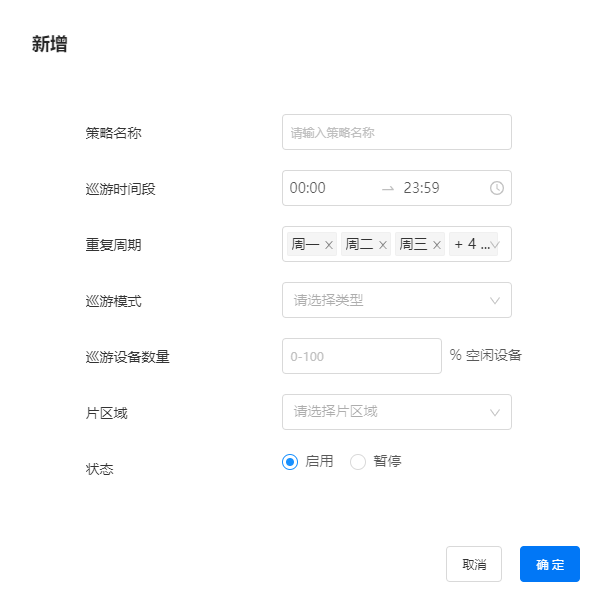Open the 巡游模式 type dropdown

pos(397,300)
